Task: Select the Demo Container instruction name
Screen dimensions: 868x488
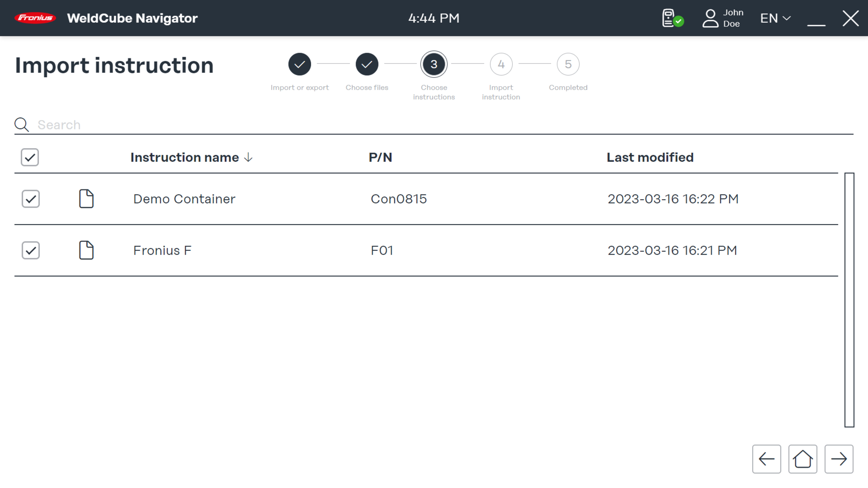Action: click(184, 199)
